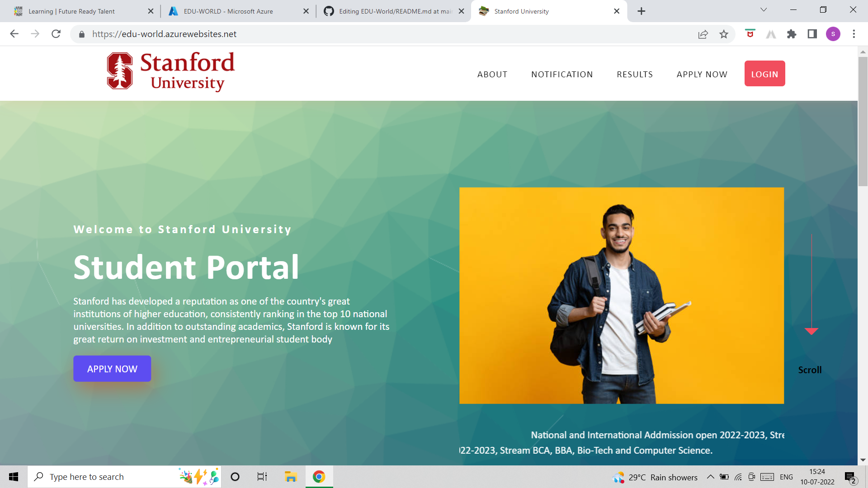Open the grey A-shaped extension icon
Screen dimensions: 868x488
point(771,34)
